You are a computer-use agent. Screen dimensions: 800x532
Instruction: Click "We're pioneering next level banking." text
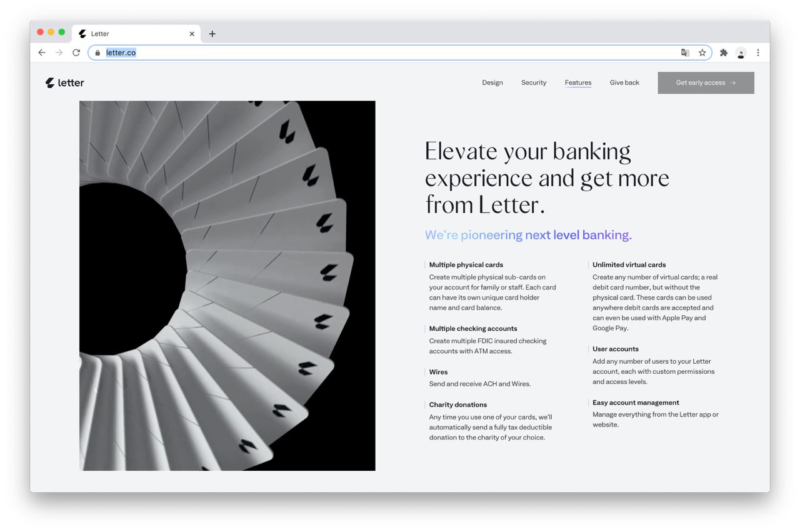point(528,235)
